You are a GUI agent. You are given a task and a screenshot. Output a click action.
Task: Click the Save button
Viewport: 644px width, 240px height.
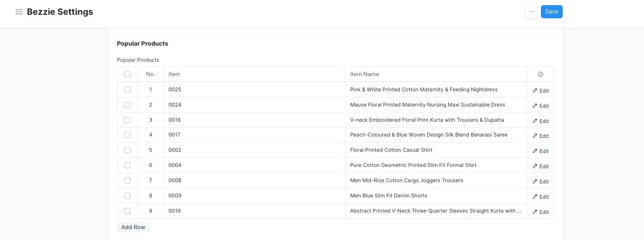[551, 12]
